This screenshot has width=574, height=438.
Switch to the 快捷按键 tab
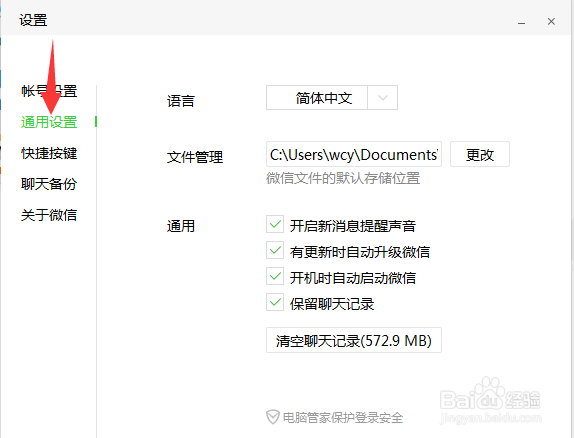click(49, 153)
